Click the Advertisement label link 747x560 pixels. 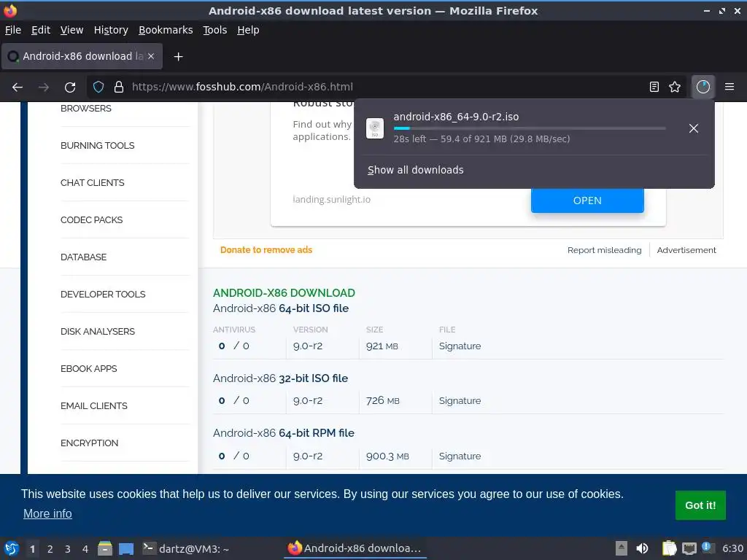[686, 250]
